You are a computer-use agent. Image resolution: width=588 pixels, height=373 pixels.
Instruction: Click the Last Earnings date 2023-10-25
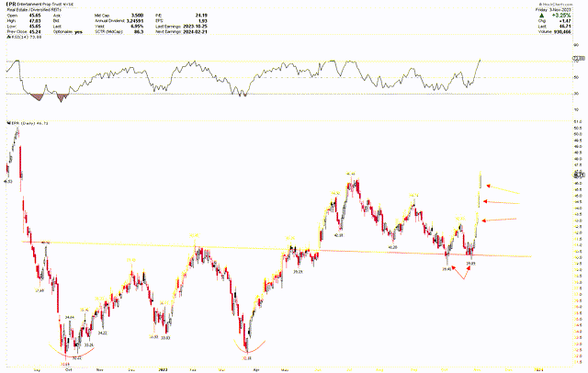[195, 27]
